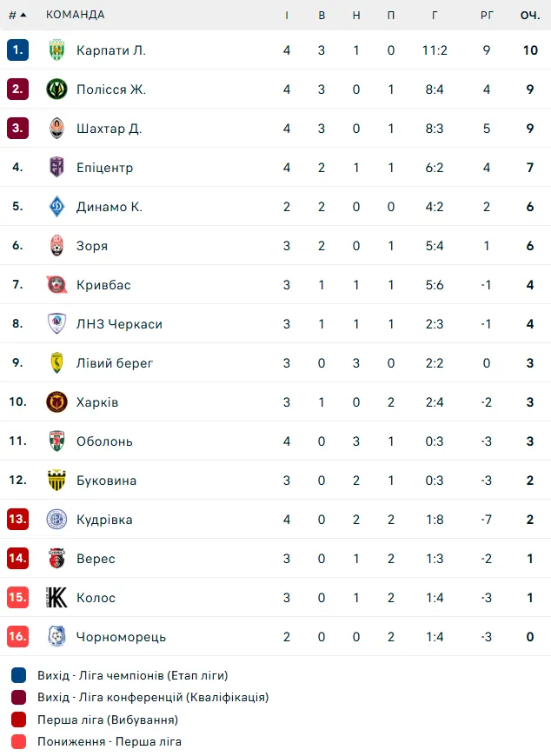Click the Харків round emblem
Screen dimensions: 551x756
56,401
